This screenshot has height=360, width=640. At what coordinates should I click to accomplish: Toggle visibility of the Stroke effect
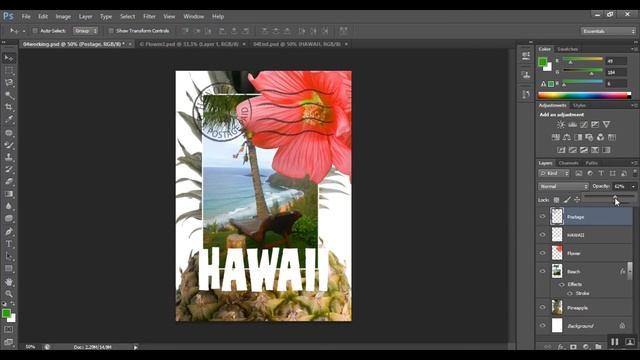tap(570, 293)
